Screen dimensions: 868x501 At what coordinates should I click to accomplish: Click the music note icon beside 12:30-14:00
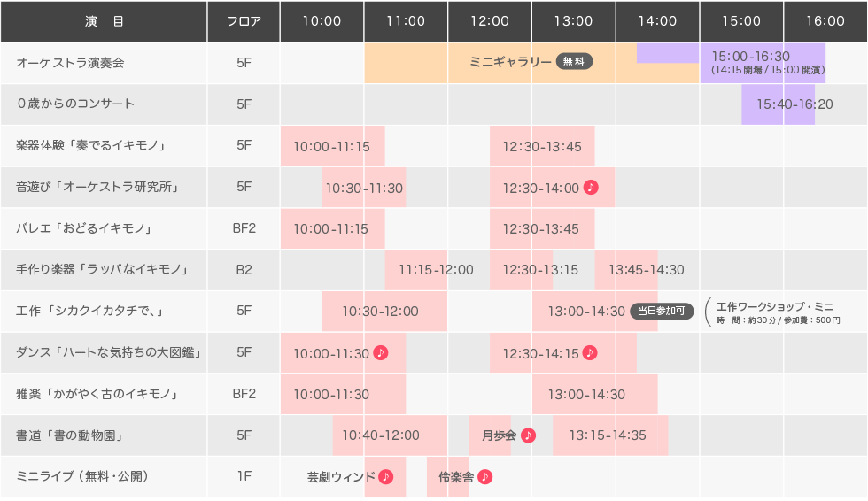click(592, 188)
